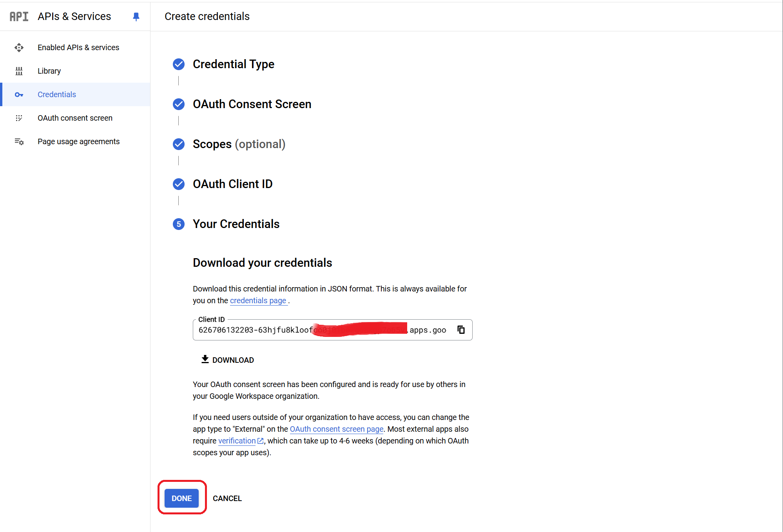Click the Credential Type completed checkmark
The image size is (783, 532).
tap(179, 64)
